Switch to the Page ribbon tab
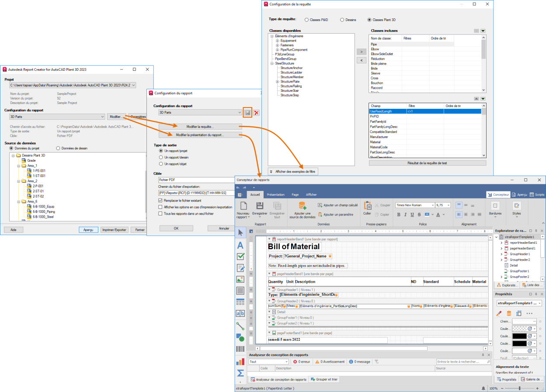The height and width of the screenshot is (392, 546). [x=295, y=194]
